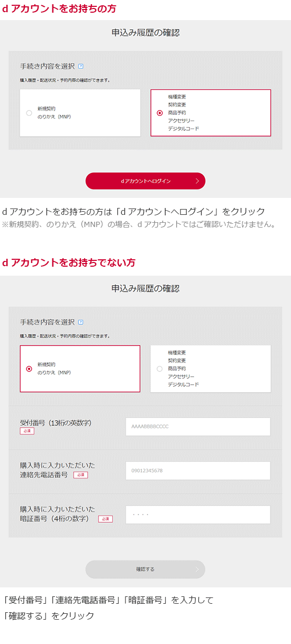Click arrow chevron on dアカウントへログイン button
This screenshot has height=644, width=291.
coord(197,181)
